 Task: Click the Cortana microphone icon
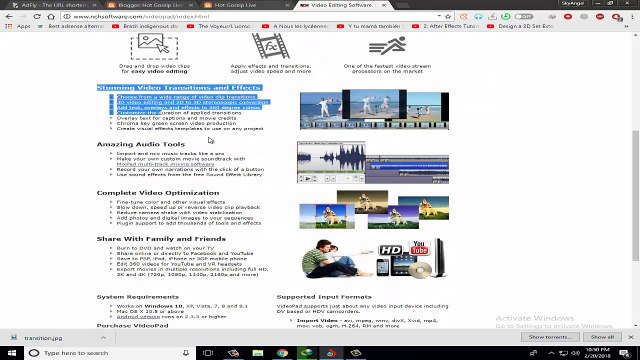pos(186,353)
